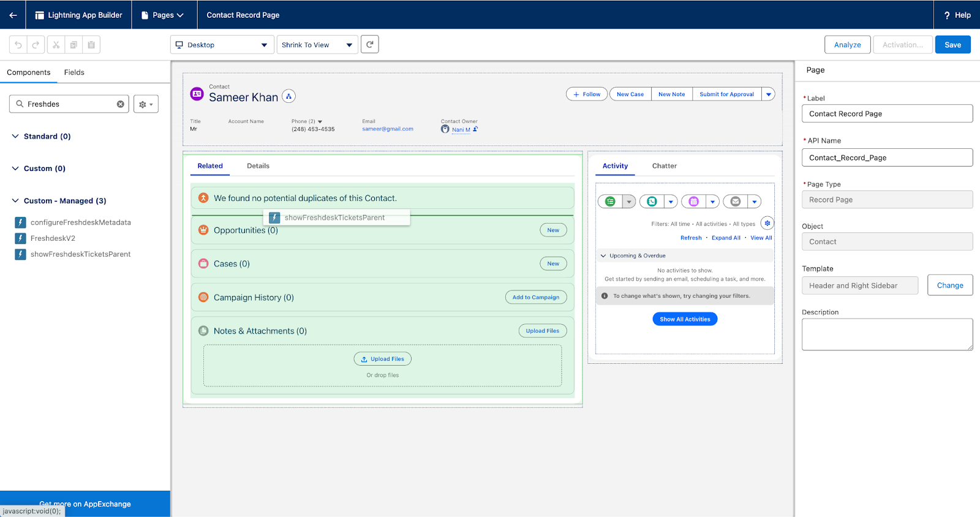The height and width of the screenshot is (517, 980).
Task: Click the Opportunities related list icon
Action: pos(203,230)
